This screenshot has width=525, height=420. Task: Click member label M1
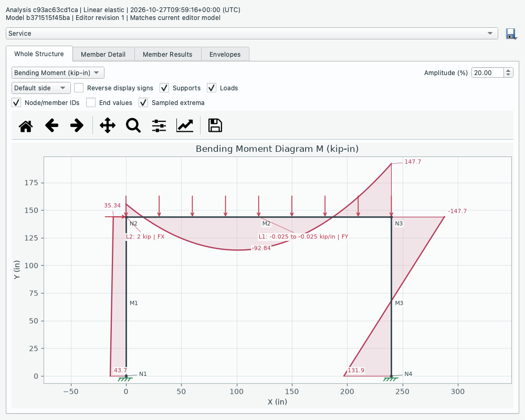[133, 303]
